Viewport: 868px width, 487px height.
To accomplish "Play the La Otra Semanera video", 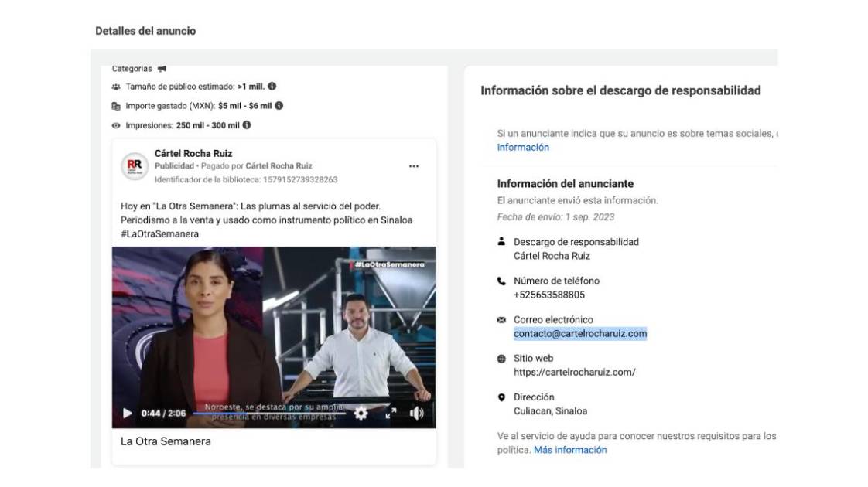I will coord(128,414).
